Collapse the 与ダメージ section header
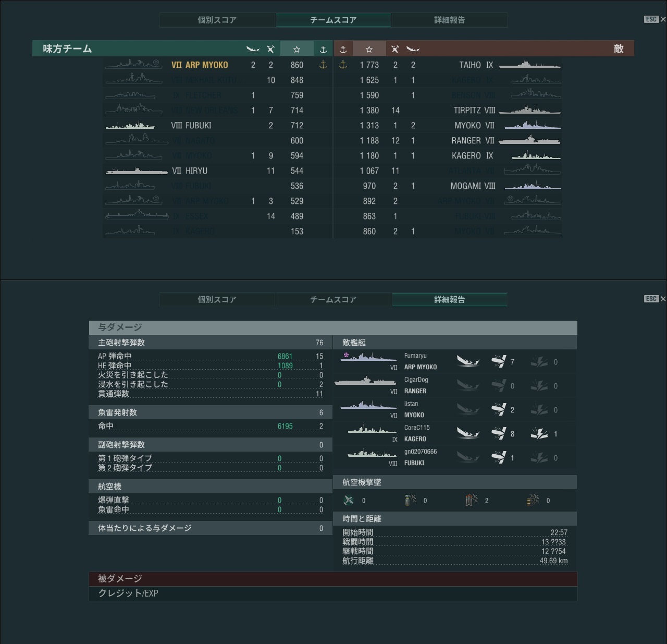The height and width of the screenshot is (644, 667). click(x=333, y=327)
